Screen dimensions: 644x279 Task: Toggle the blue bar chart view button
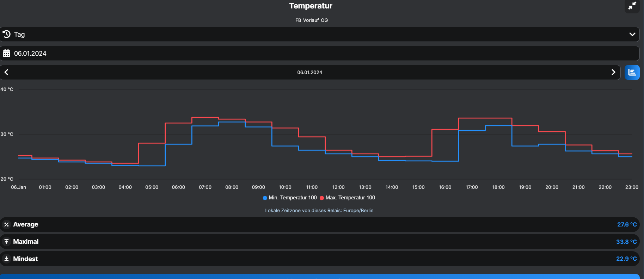(x=632, y=72)
